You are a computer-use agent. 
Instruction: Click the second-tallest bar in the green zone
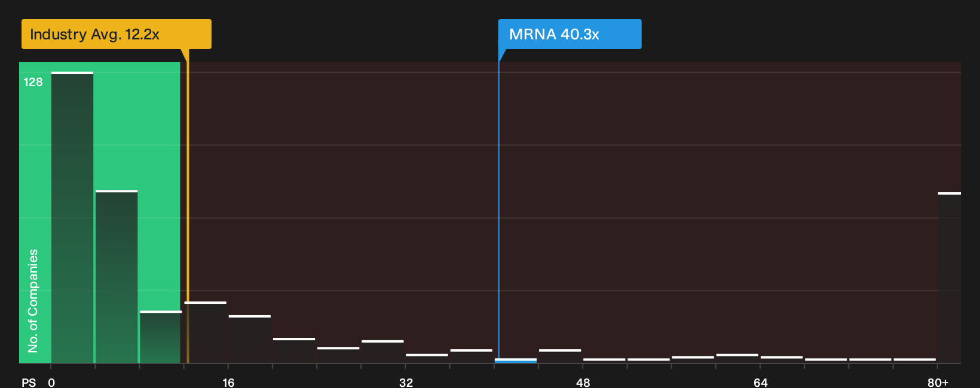tap(117, 276)
